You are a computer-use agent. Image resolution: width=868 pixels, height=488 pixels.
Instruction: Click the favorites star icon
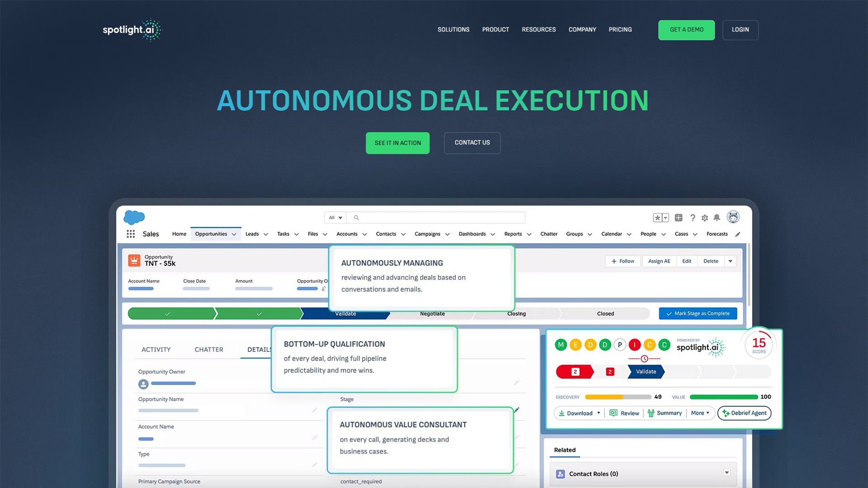click(657, 218)
